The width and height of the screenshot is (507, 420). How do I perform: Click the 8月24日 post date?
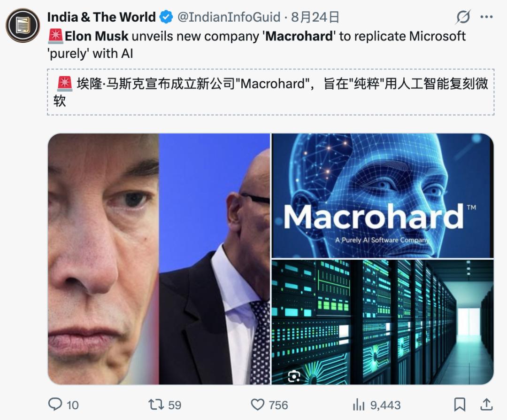point(315,17)
